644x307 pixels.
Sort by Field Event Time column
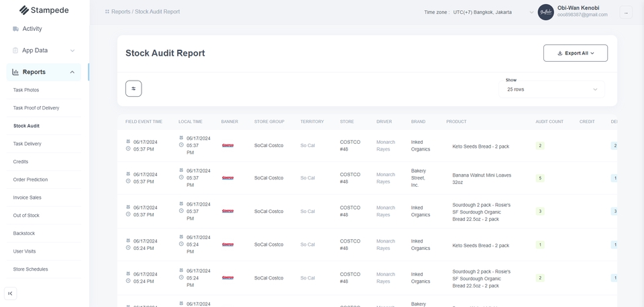[144, 122]
